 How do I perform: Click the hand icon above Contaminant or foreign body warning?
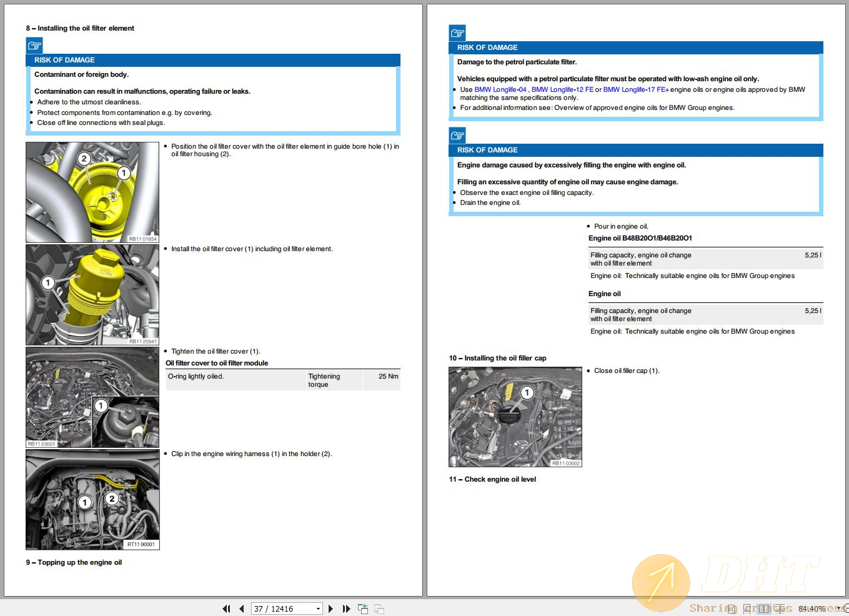pos(34,45)
